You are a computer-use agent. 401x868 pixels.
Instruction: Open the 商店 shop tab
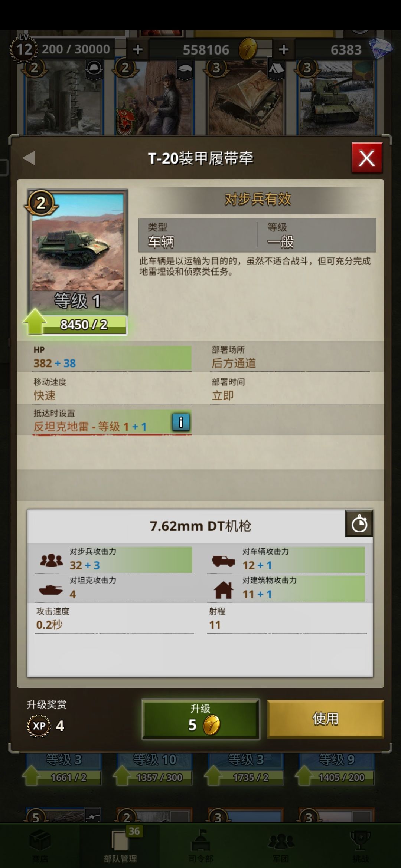[x=40, y=844]
